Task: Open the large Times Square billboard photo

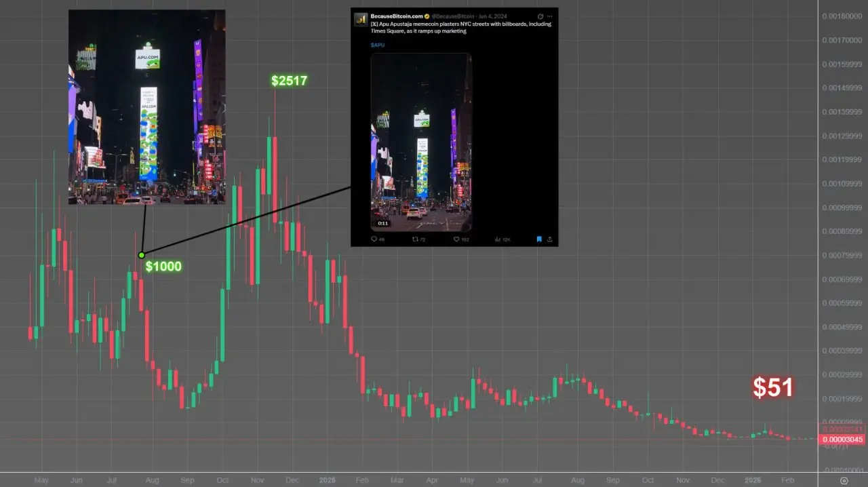Action: point(146,106)
